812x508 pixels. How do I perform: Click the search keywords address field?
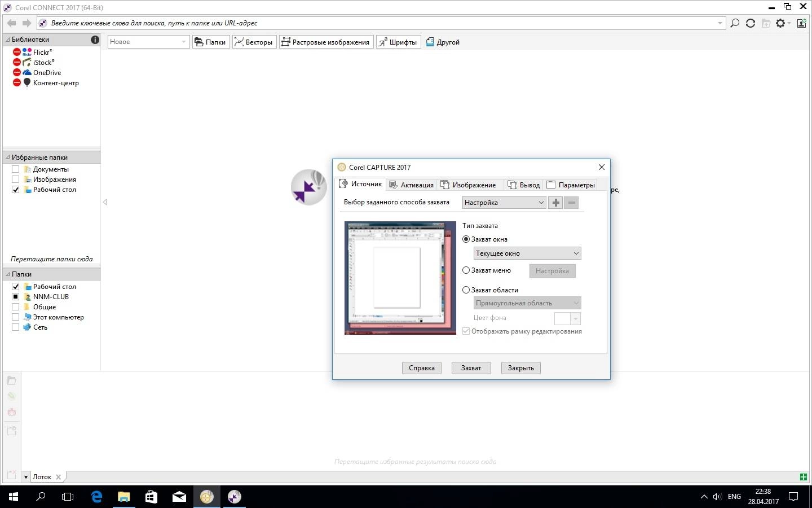pos(381,23)
